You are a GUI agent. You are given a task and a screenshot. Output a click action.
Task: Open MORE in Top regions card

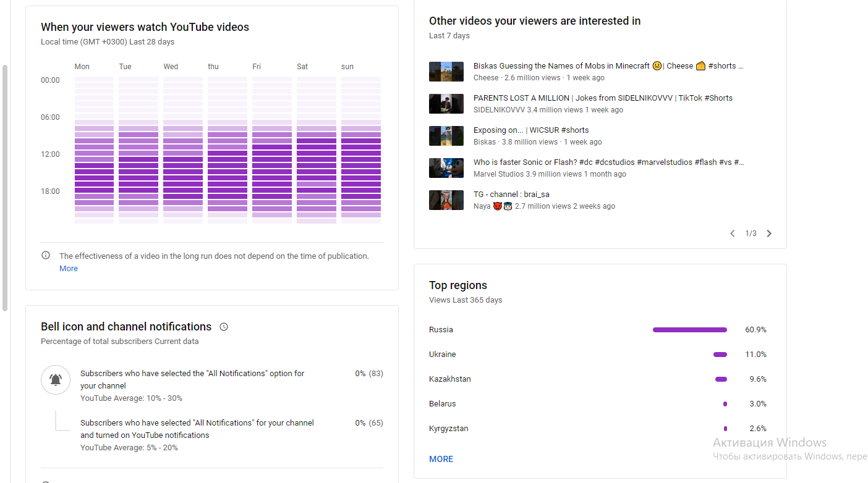[441, 459]
